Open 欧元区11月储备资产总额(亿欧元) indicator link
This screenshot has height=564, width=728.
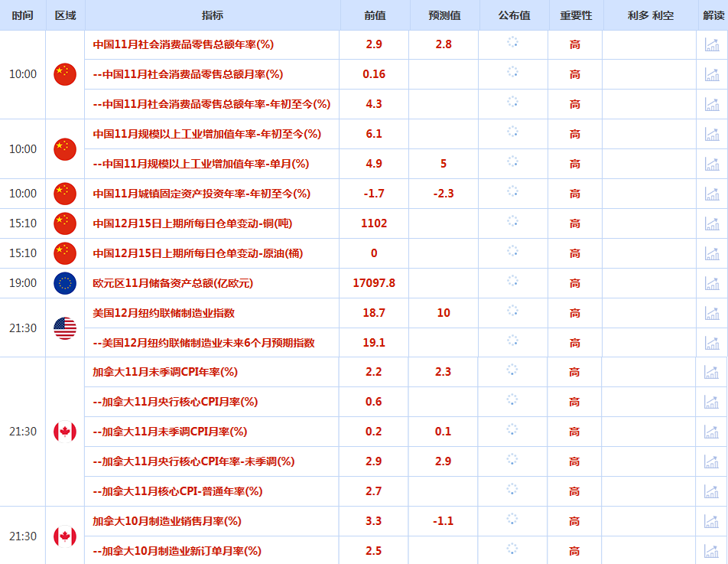(173, 283)
